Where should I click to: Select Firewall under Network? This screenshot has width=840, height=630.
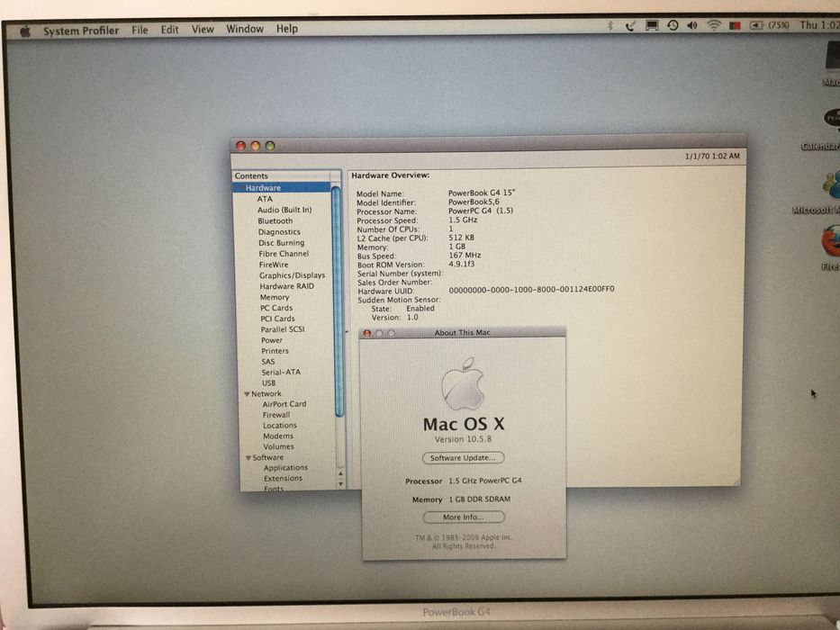pos(276,415)
